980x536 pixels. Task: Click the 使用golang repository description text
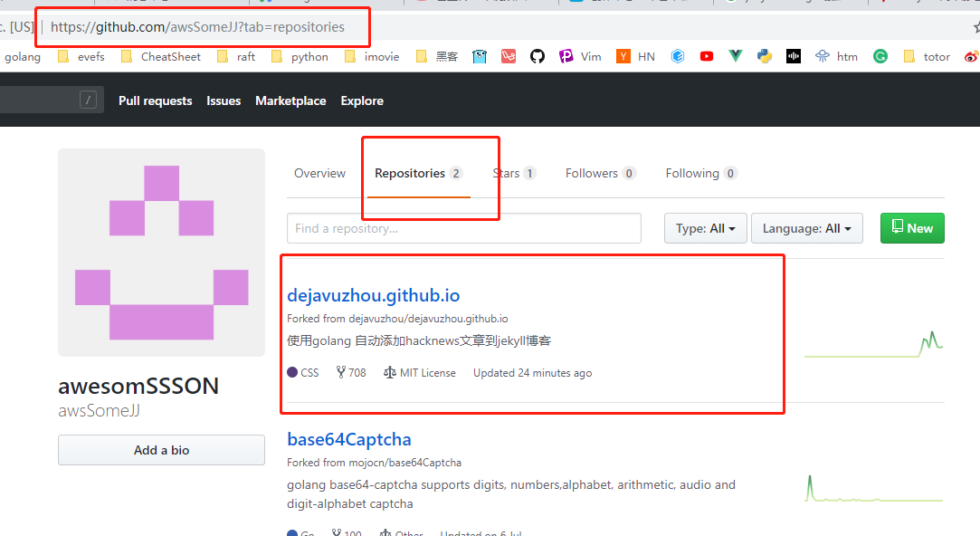(x=419, y=340)
